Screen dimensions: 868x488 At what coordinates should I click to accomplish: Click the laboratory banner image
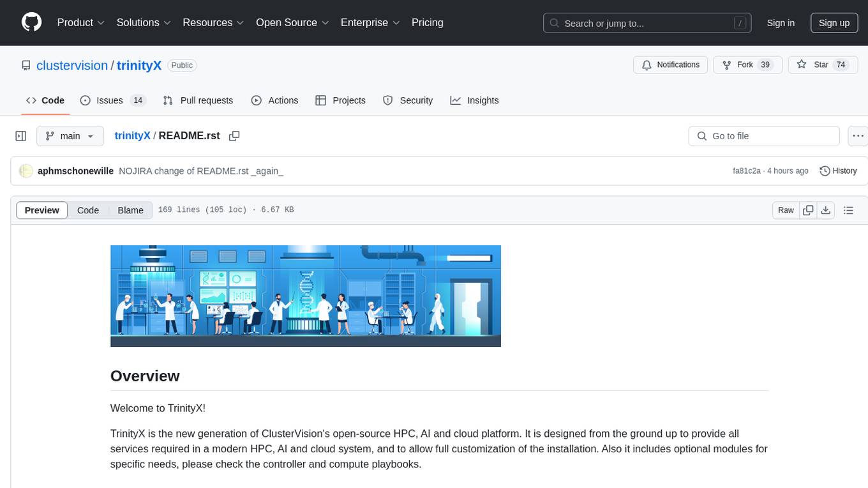[x=306, y=296]
